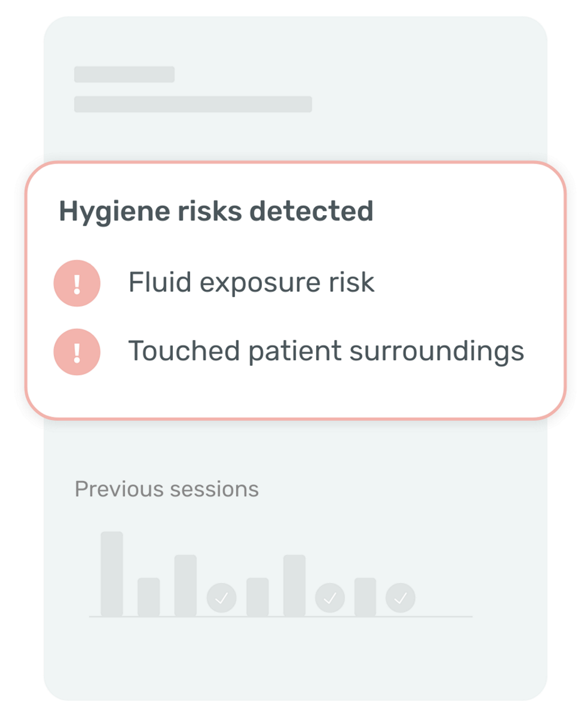This screenshot has width=588, height=721.
Task: Click the alert icon beside Touched patient surroundings
Action: click(77, 352)
